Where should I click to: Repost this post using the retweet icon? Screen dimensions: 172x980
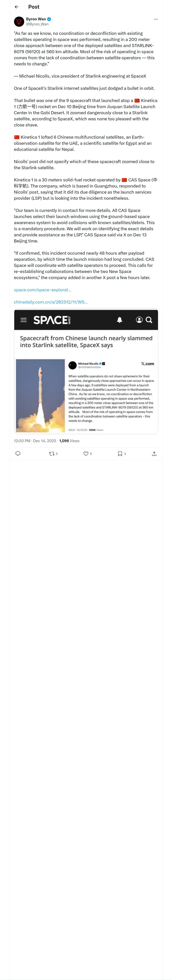[x=51, y=453]
